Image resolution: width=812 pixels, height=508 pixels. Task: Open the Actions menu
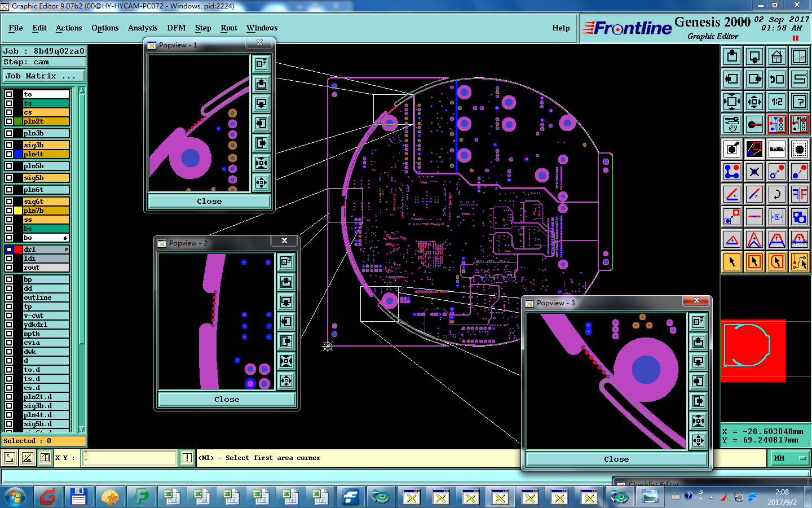click(69, 28)
